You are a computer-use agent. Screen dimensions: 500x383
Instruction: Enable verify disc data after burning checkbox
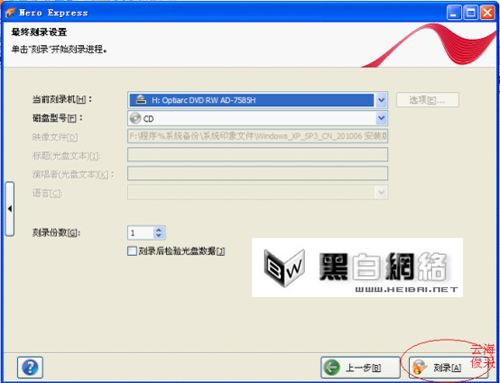coord(132,251)
